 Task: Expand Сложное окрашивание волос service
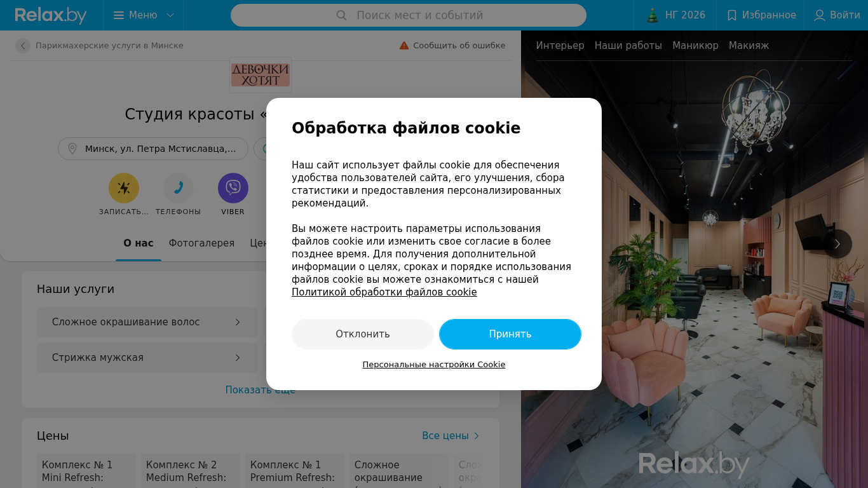click(x=147, y=322)
